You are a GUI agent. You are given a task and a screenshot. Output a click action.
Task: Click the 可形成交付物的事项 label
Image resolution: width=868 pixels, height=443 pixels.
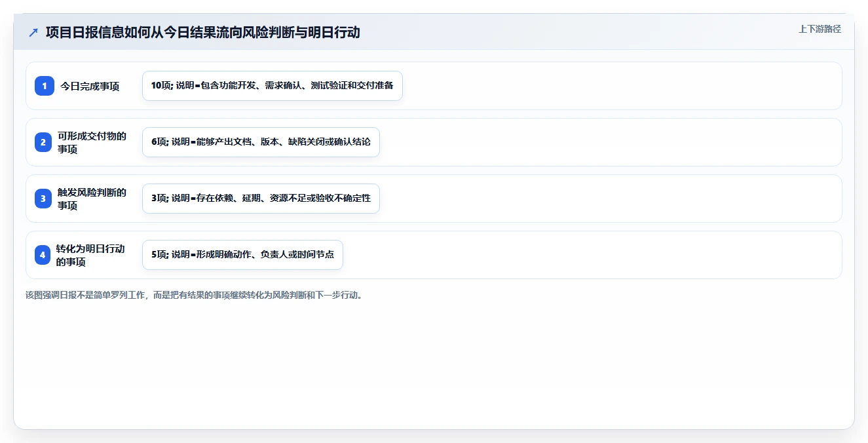pyautogui.click(x=92, y=142)
